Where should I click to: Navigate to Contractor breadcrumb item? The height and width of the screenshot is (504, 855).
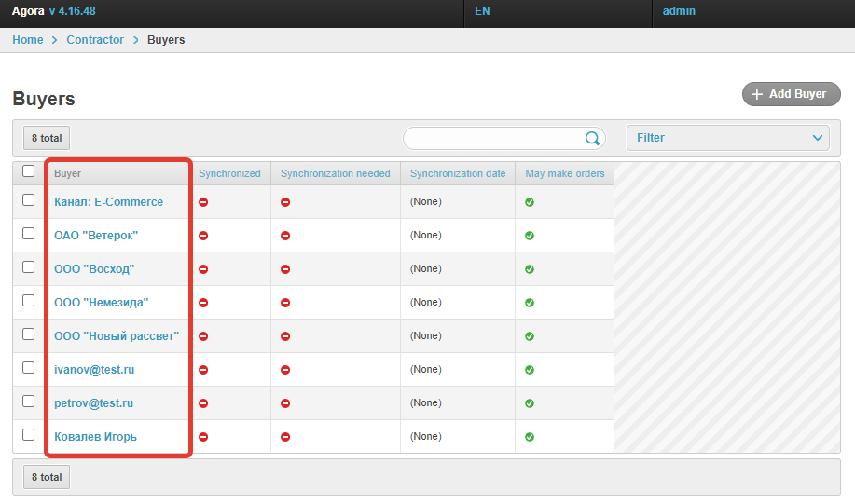tap(95, 40)
